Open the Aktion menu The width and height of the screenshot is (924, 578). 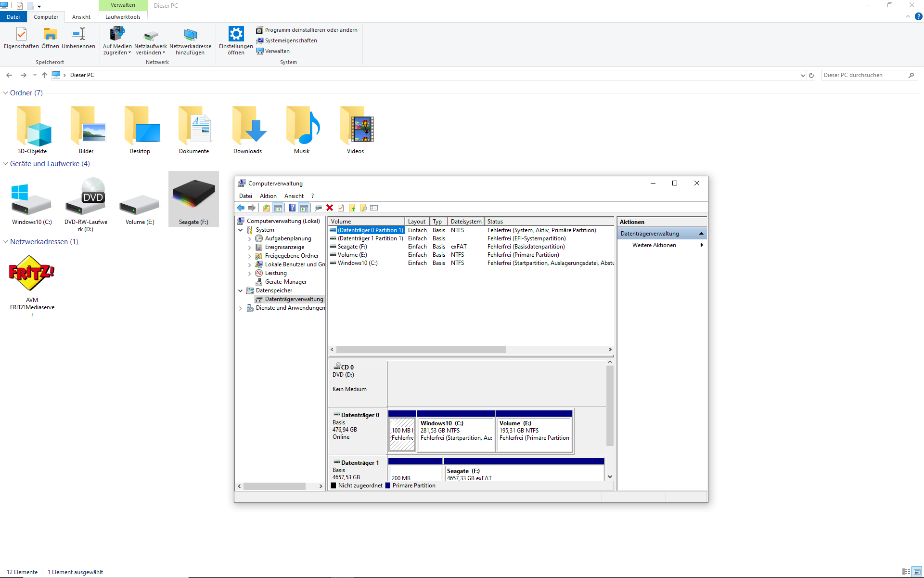point(268,196)
